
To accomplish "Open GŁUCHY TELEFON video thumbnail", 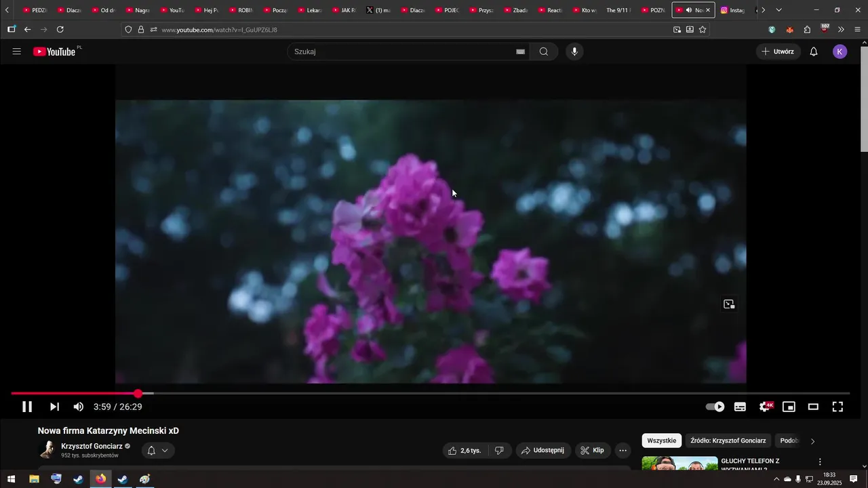I will pos(679,464).
